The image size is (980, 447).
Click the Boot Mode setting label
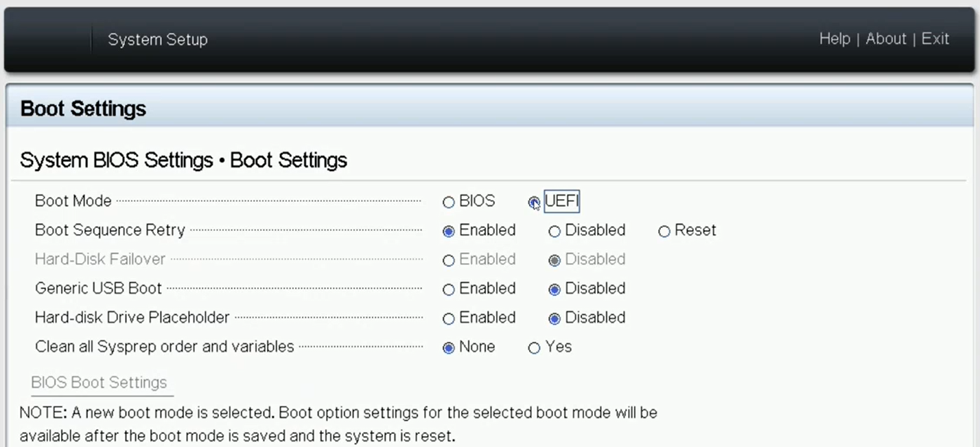click(x=73, y=201)
